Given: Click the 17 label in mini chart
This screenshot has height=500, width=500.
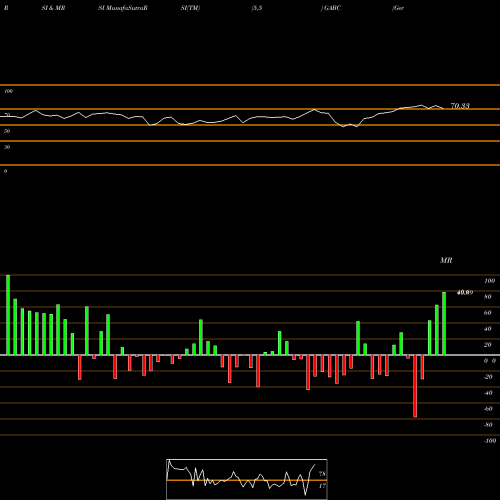Looking at the screenshot, I should click(322, 486).
